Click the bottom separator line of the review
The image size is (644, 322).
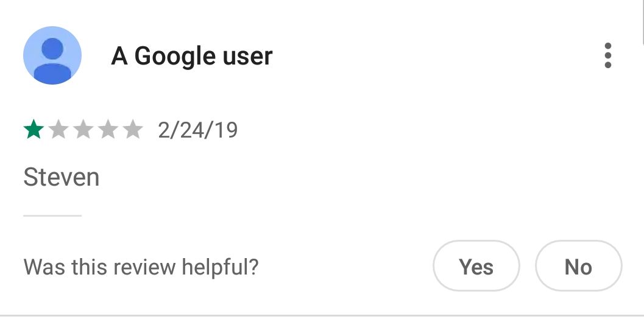point(322,315)
